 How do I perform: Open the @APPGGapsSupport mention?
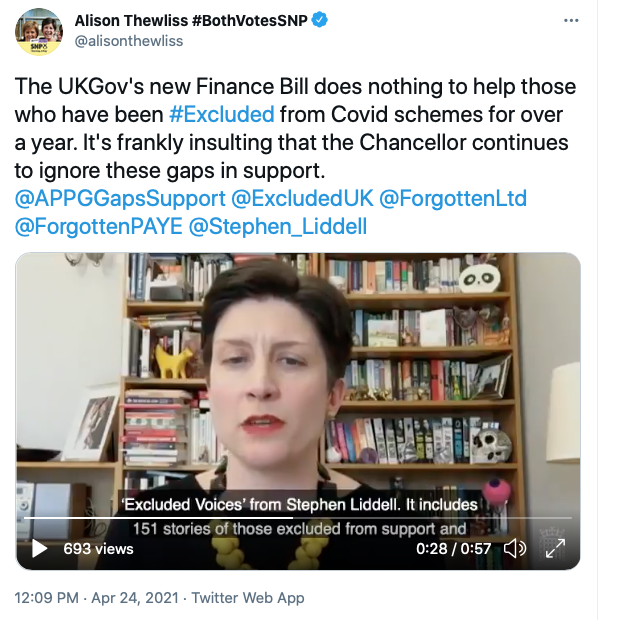coord(120,198)
